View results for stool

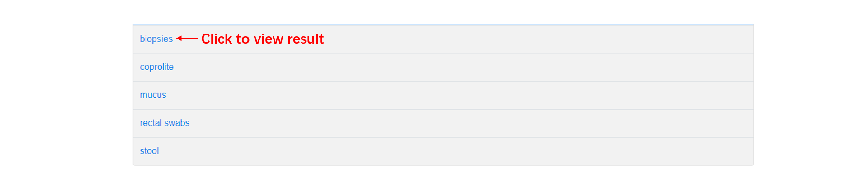(x=149, y=151)
